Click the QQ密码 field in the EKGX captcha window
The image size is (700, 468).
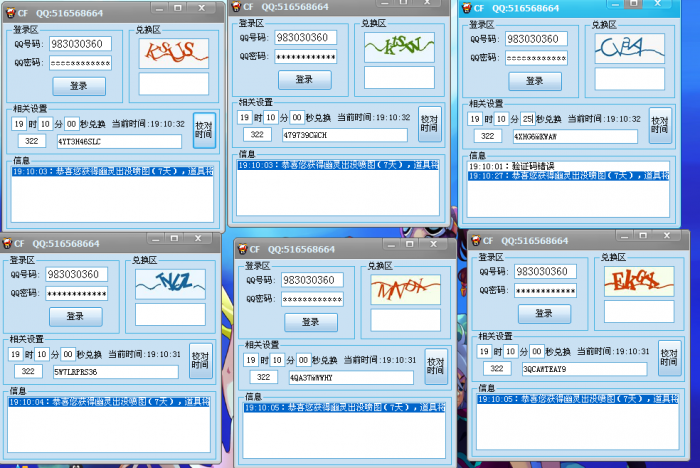point(546,291)
